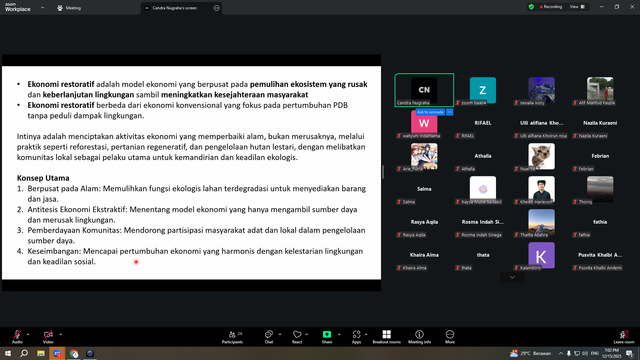This screenshot has width=640, height=360.
Task: Select the wahyuni indahtama W tile
Action: [424, 123]
